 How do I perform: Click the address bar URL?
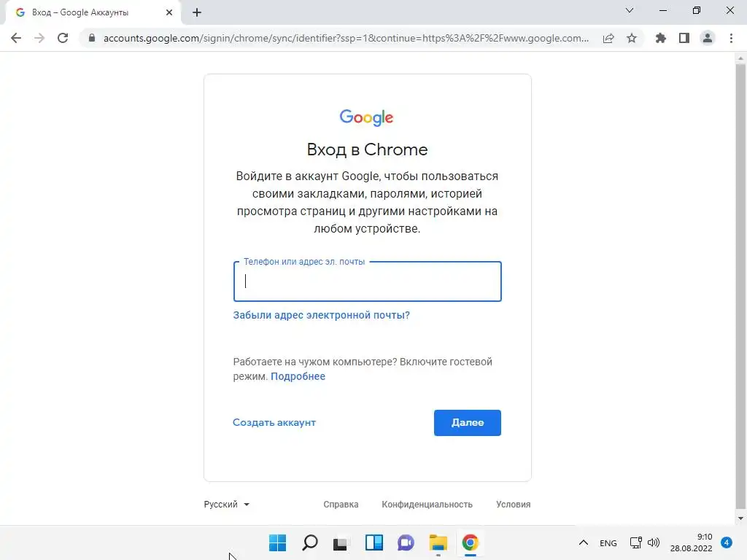pyautogui.click(x=346, y=38)
